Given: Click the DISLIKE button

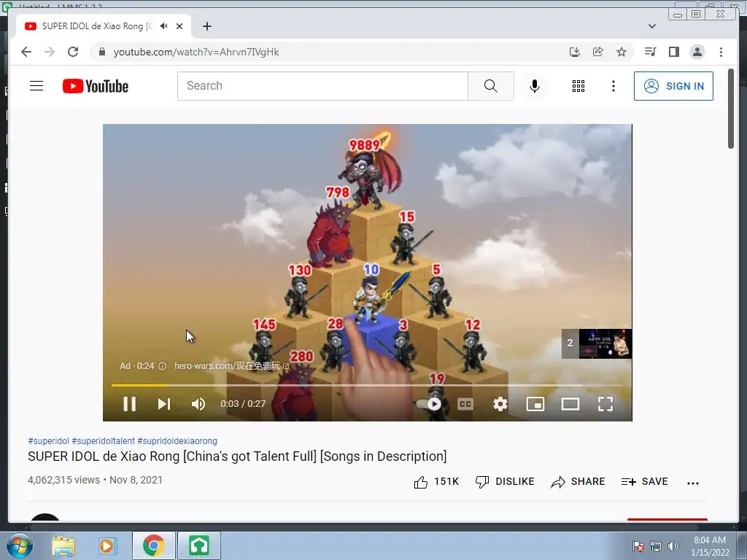Looking at the screenshot, I should 505,482.
